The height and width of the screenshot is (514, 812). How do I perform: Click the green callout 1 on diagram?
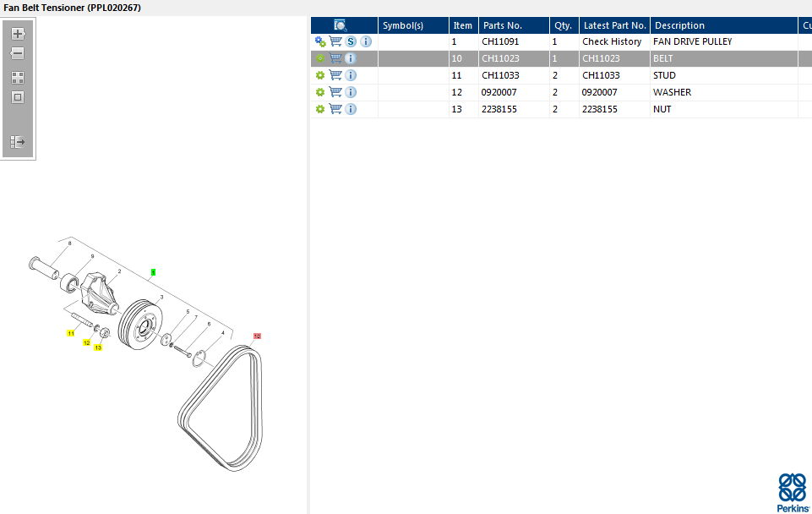(153, 271)
